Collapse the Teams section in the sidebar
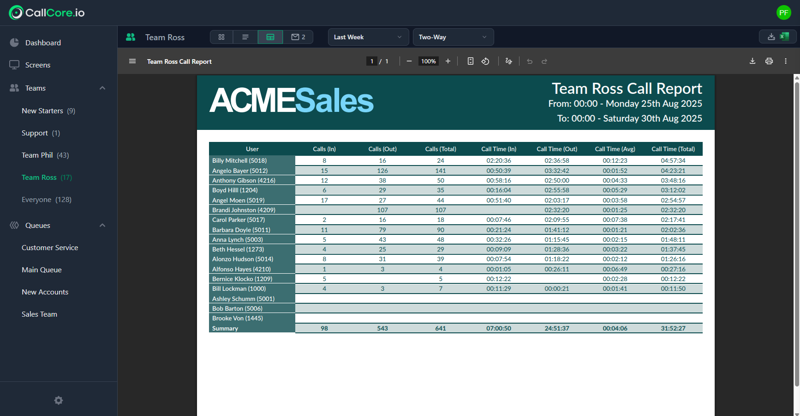 click(x=102, y=88)
